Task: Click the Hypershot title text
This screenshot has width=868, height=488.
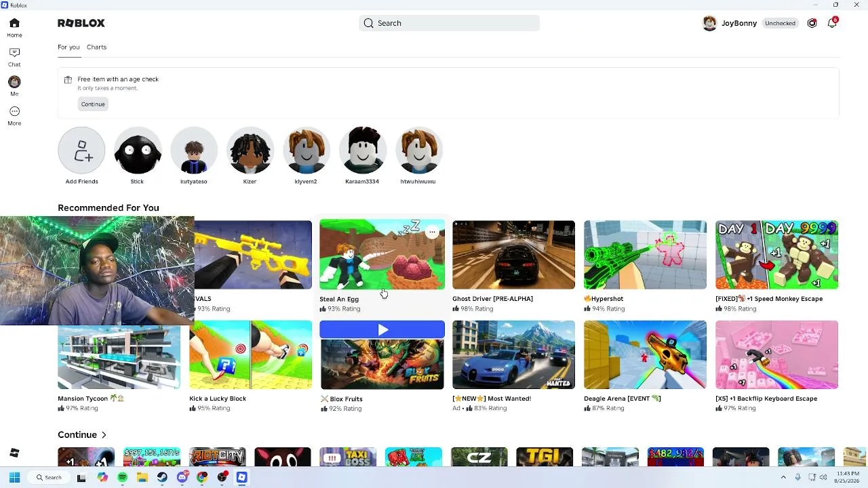Action: [607, 299]
